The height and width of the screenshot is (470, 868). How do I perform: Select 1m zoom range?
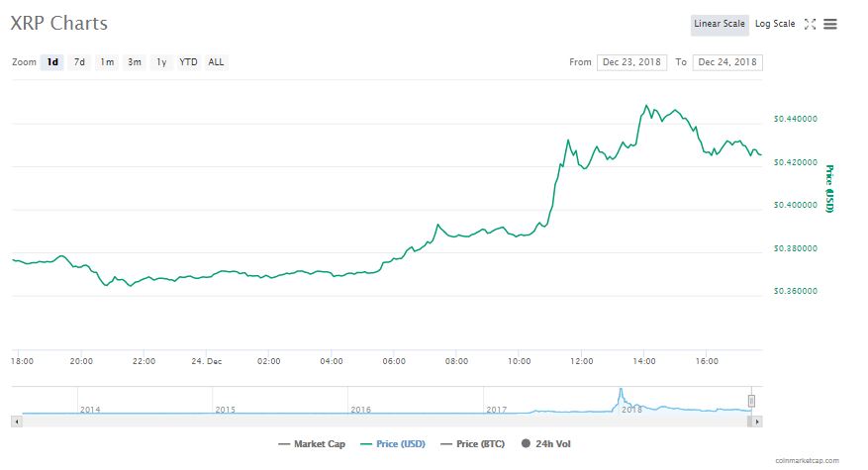coord(107,62)
